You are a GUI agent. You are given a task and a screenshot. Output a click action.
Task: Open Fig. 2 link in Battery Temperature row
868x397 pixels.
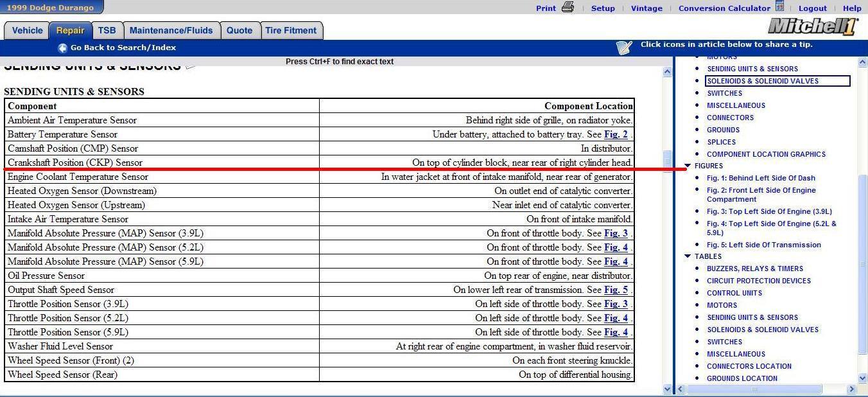click(x=616, y=134)
